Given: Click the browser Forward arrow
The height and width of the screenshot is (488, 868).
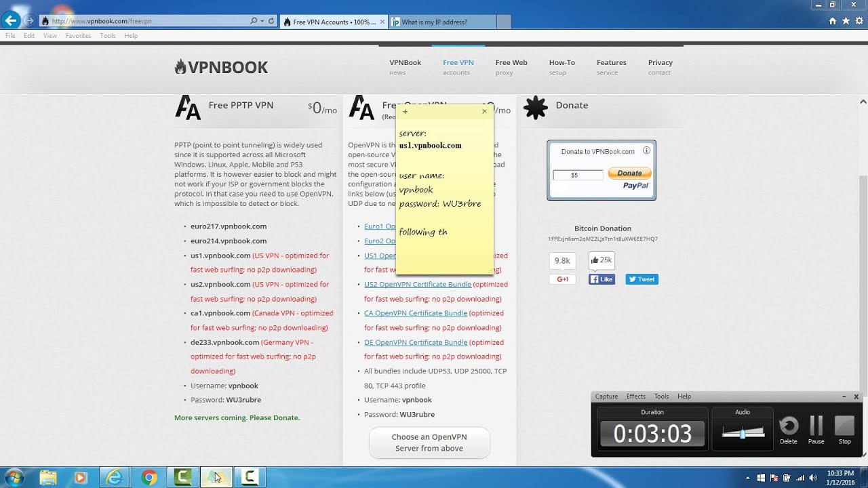Looking at the screenshot, I should [29, 21].
